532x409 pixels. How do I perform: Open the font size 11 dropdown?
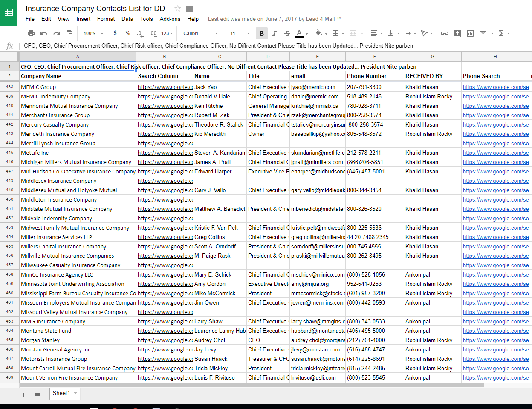[240, 33]
